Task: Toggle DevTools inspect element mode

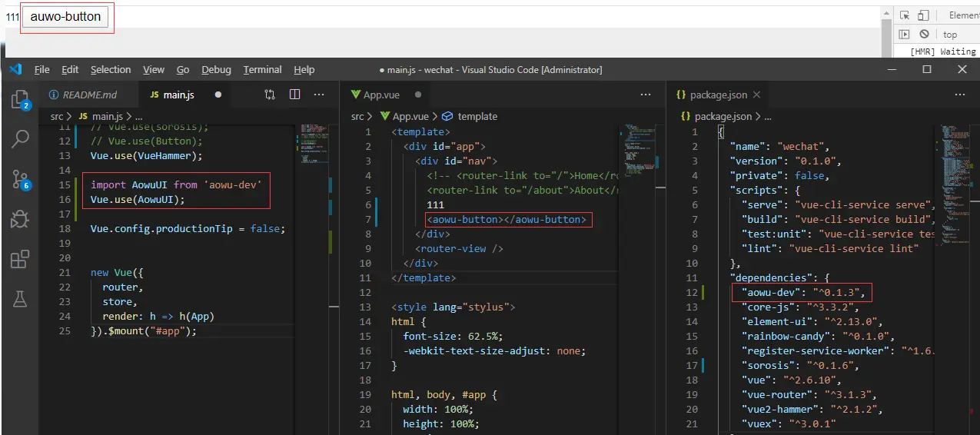Action: pyautogui.click(x=905, y=15)
